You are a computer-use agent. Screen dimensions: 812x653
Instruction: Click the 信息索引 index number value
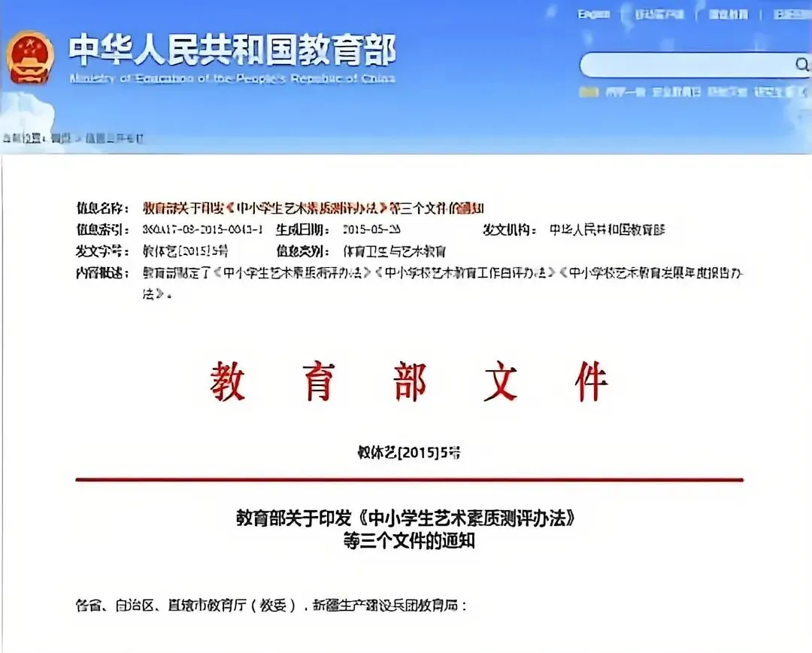202,229
